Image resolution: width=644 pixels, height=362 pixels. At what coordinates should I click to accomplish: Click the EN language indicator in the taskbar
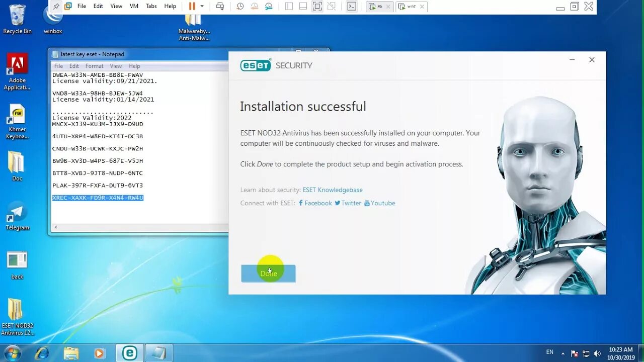tap(550, 352)
